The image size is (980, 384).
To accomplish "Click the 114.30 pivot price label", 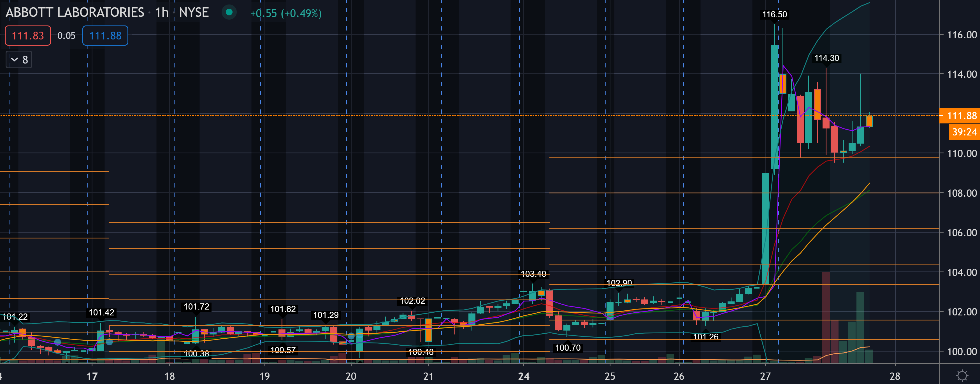I will [x=827, y=58].
